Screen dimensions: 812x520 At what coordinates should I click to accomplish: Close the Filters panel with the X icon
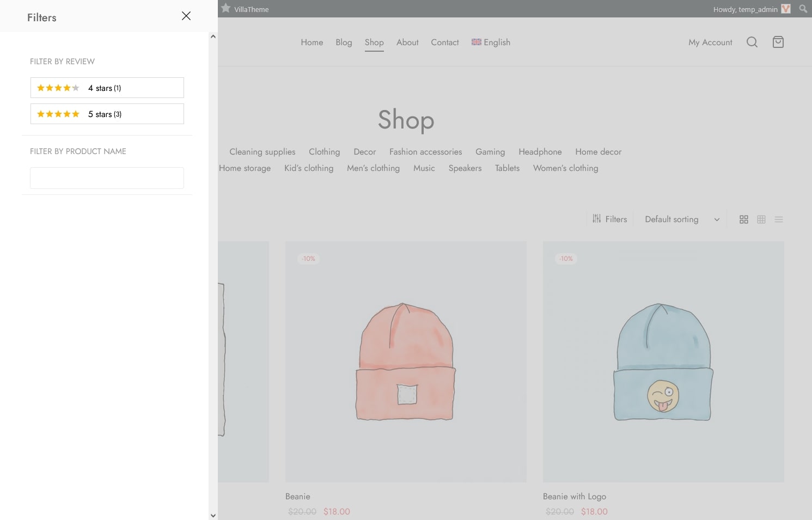click(186, 16)
